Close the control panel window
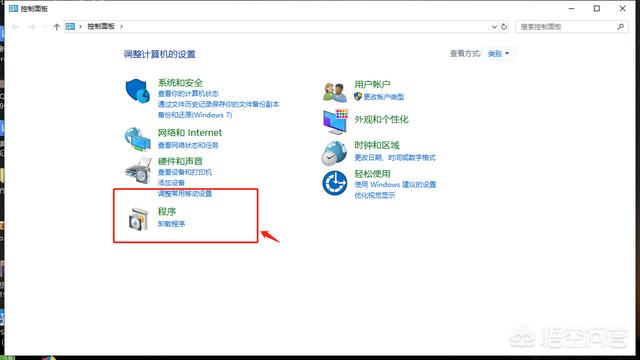The image size is (640, 360). click(622, 8)
